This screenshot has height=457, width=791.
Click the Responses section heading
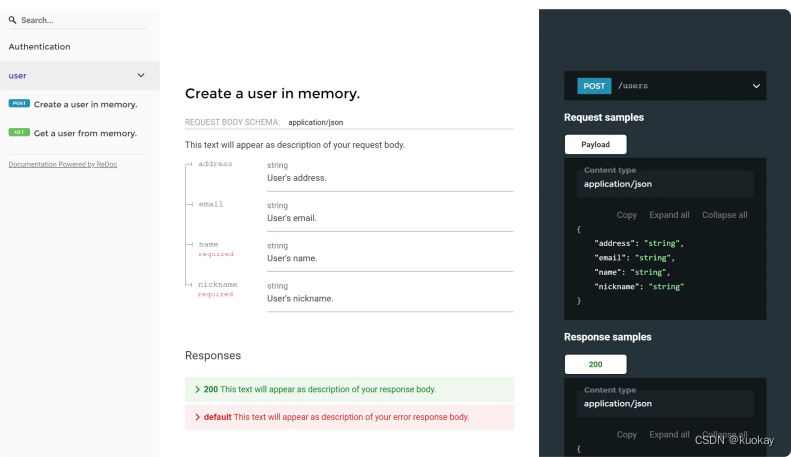[x=213, y=356]
